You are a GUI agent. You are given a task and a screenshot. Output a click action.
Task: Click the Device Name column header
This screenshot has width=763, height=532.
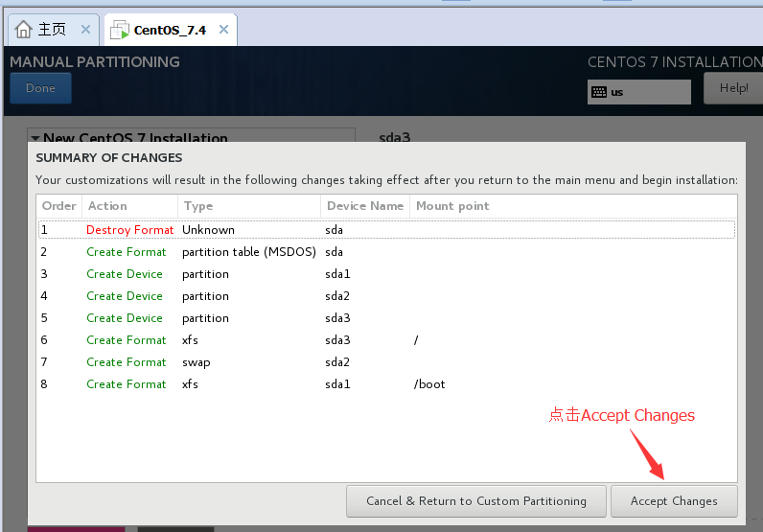[365, 206]
